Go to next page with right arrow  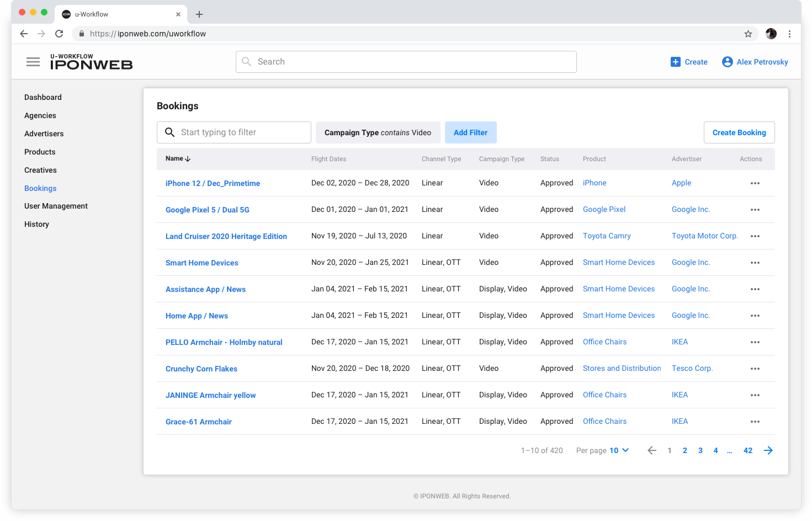pos(768,450)
